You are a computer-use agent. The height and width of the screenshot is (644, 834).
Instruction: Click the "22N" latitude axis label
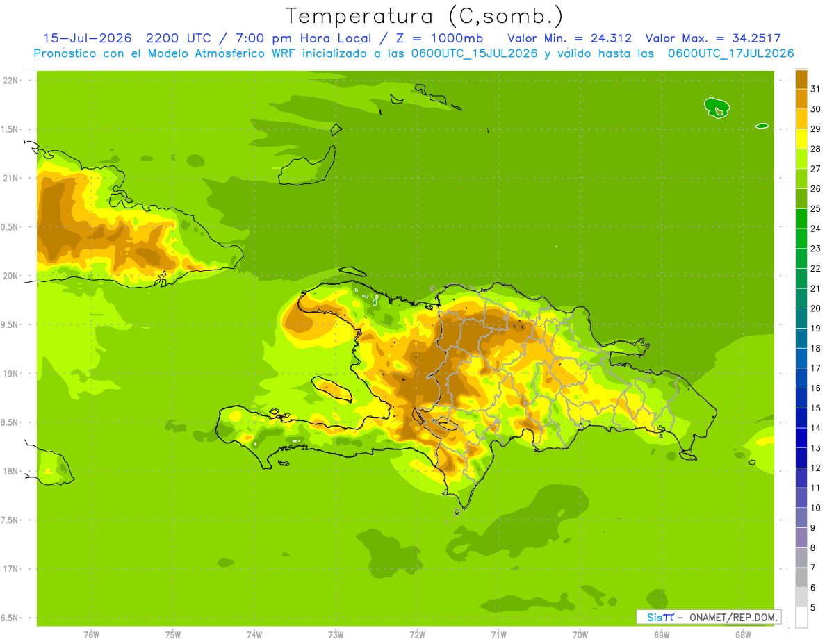click(x=10, y=81)
